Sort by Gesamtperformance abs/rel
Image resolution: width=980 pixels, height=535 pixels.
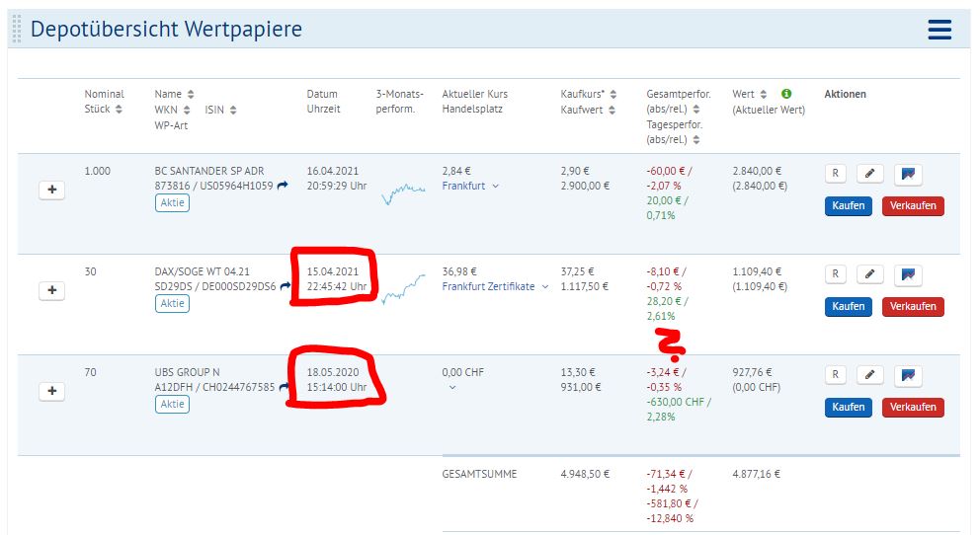696,110
